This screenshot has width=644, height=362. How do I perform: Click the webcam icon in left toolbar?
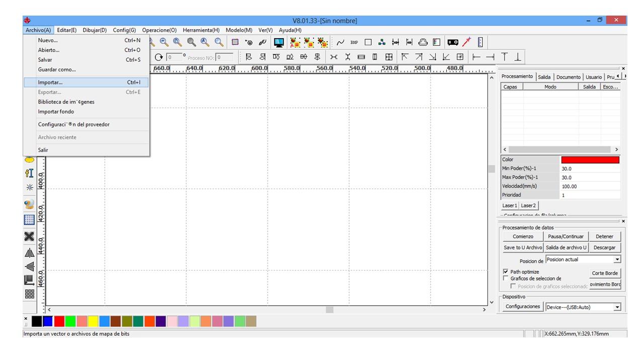coord(30,204)
